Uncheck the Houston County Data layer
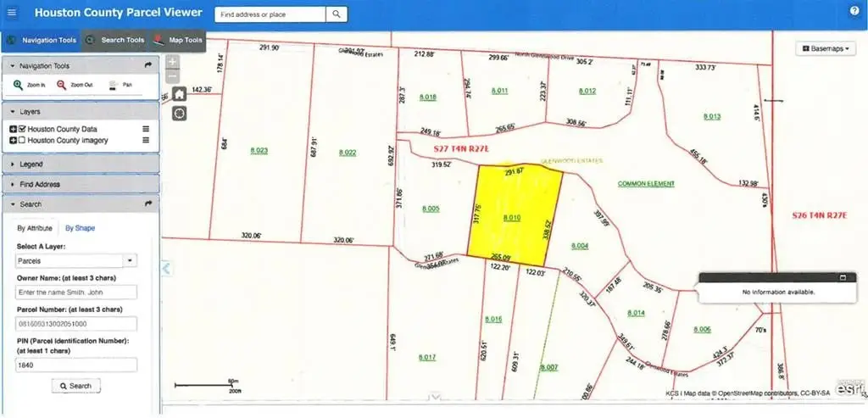 [x=22, y=129]
